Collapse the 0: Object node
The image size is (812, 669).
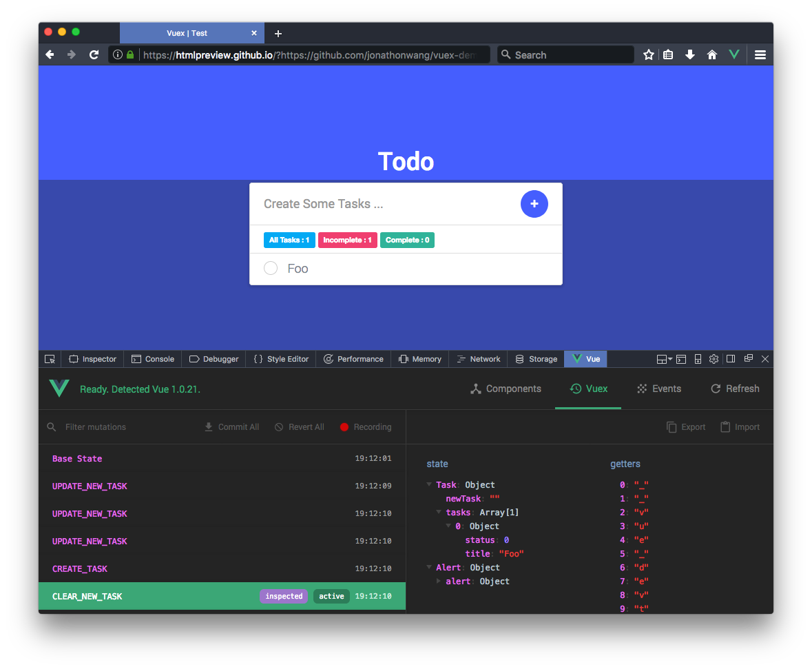(x=448, y=526)
